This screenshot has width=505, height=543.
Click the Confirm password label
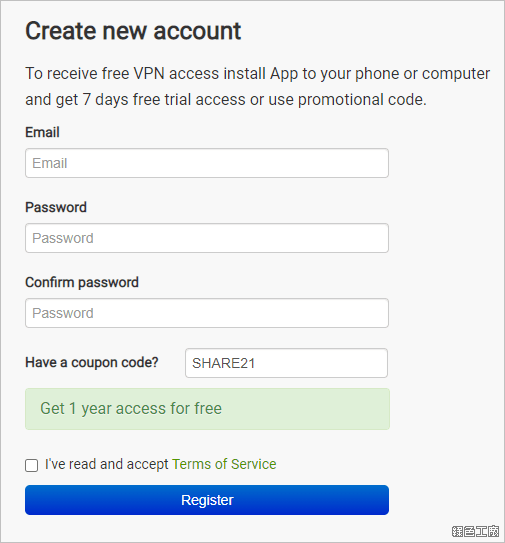pyautogui.click(x=82, y=283)
